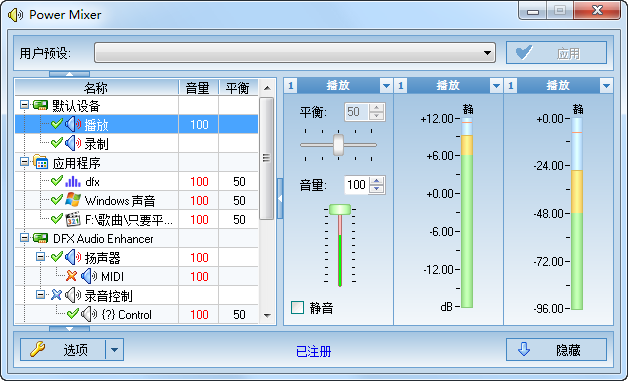
Task: Collapse the device list with the left splitter arrow
Action: [280, 198]
